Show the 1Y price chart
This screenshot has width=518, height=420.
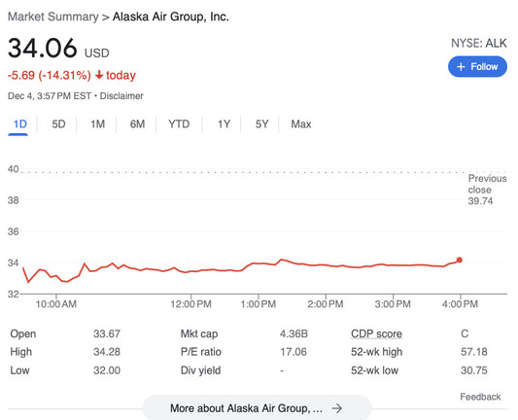[224, 124]
